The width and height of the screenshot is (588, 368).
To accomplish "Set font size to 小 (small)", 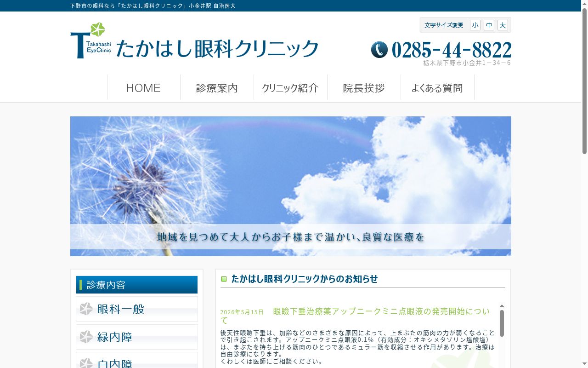I will click(475, 25).
